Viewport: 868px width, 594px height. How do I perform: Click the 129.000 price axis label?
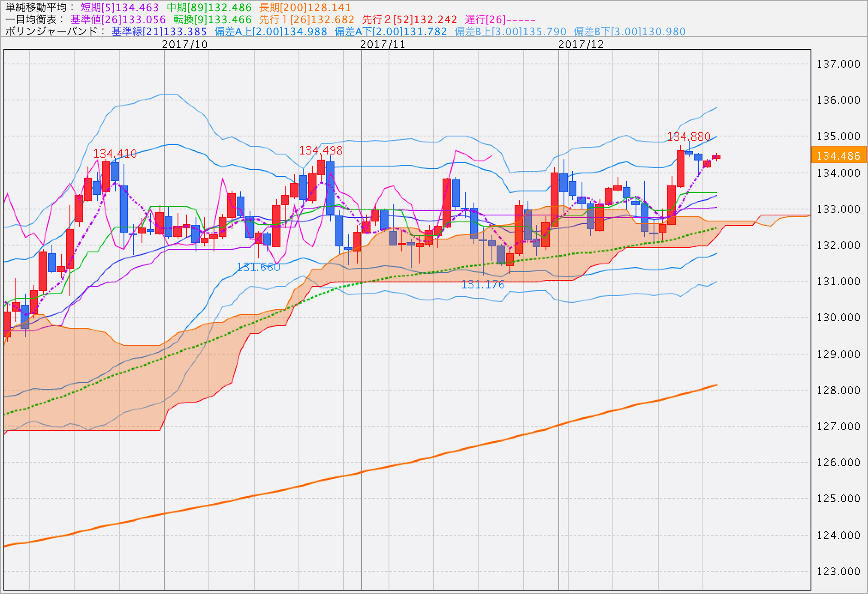pyautogui.click(x=839, y=354)
